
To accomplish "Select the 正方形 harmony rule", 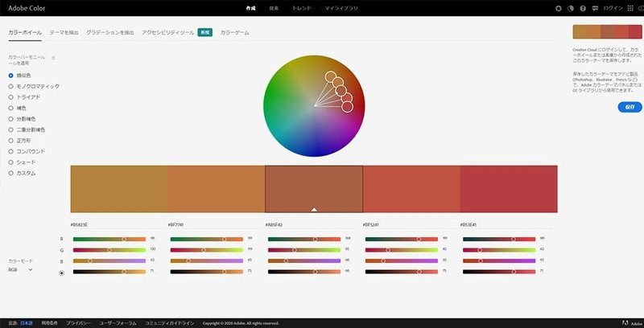I will tap(19, 141).
